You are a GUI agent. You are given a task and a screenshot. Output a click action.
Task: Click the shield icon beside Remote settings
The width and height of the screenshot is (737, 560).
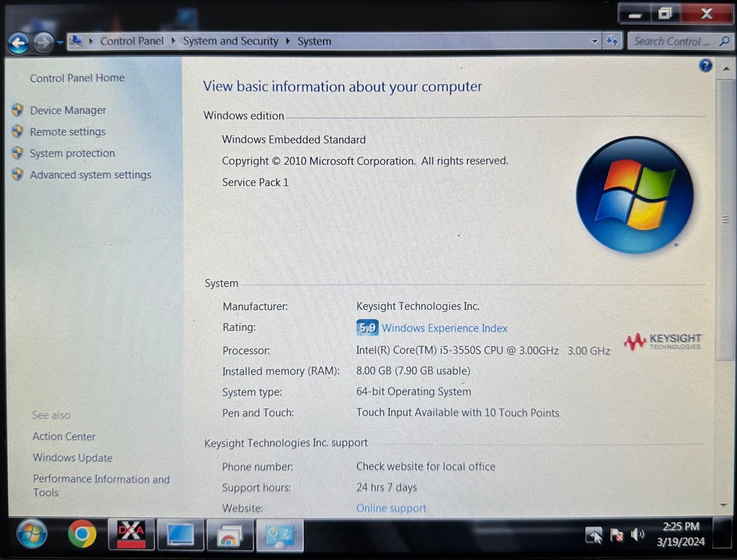click(18, 131)
